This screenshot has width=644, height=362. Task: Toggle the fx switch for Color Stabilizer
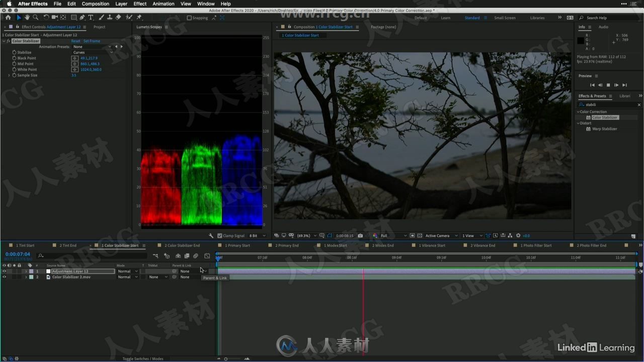pyautogui.click(x=9, y=41)
